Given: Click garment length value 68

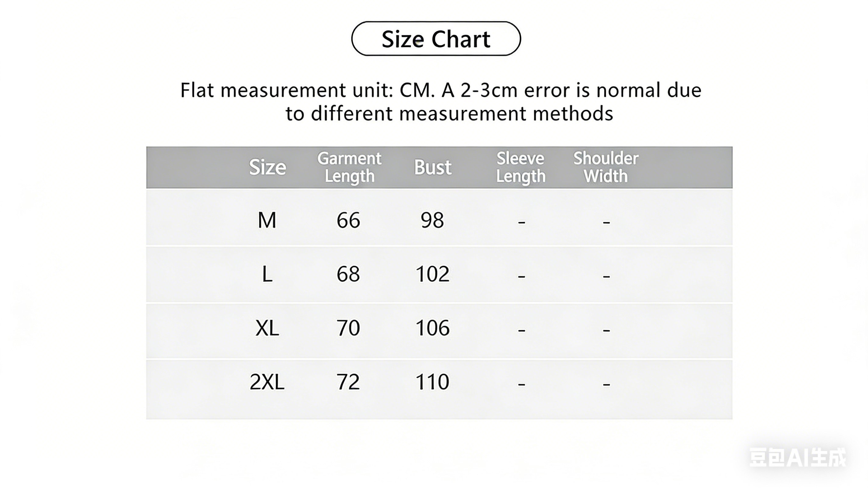Looking at the screenshot, I should click(x=348, y=274).
